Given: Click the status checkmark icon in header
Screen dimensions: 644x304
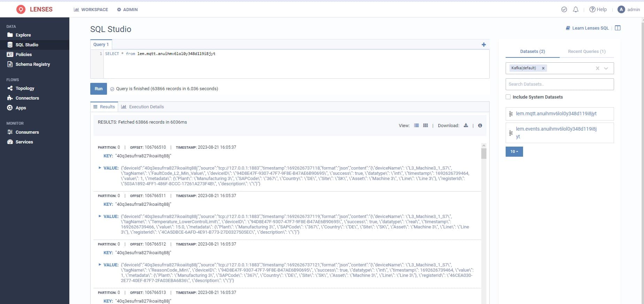Looking at the screenshot, I should tap(564, 9).
